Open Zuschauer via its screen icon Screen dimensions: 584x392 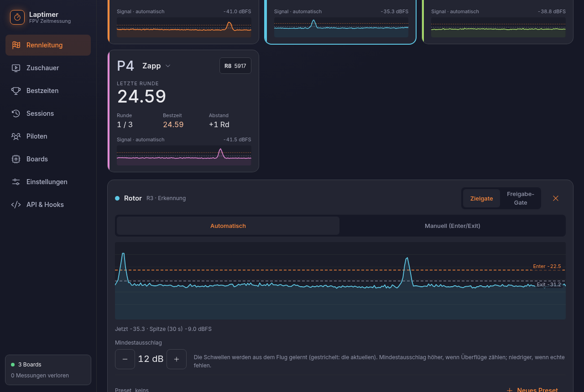tap(16, 68)
